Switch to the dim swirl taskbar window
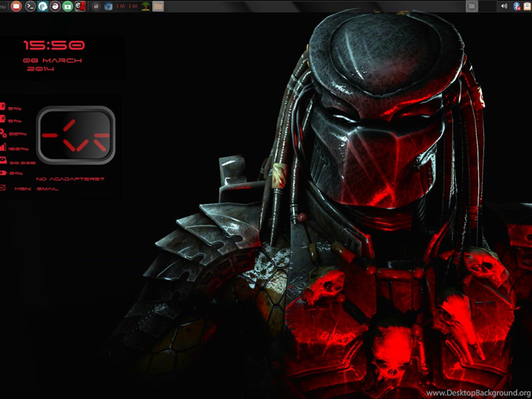The image size is (532, 399). tap(96, 6)
